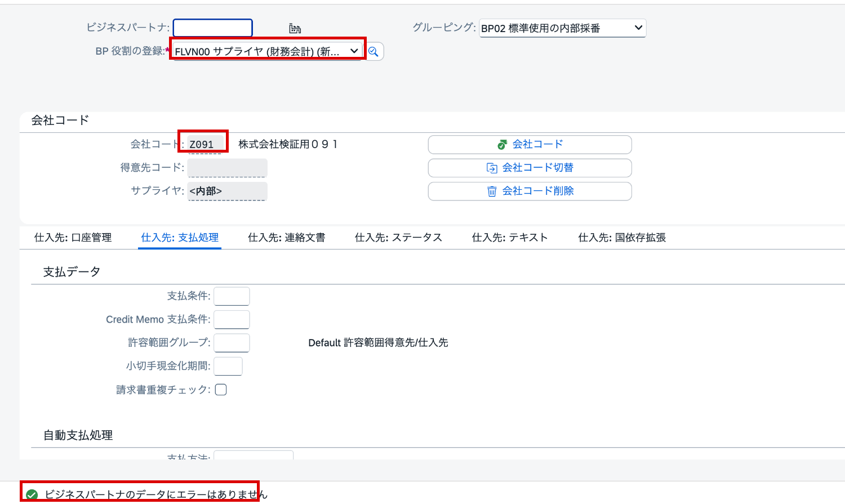The height and width of the screenshot is (504, 845).
Task: Switch to 仕入先: 口座管理 tab
Action: [73, 238]
